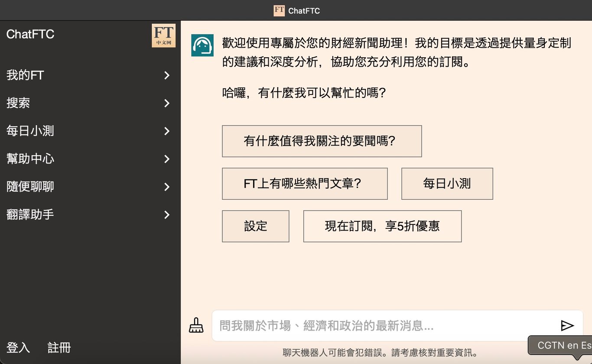
Task: Expand the 隨便聊聊 chevron
Action: [167, 187]
